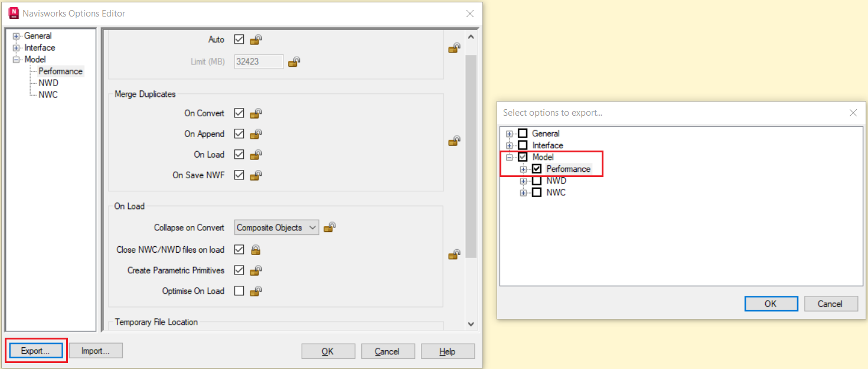
Task: Click the lock icon next to Auto
Action: pyautogui.click(x=256, y=40)
